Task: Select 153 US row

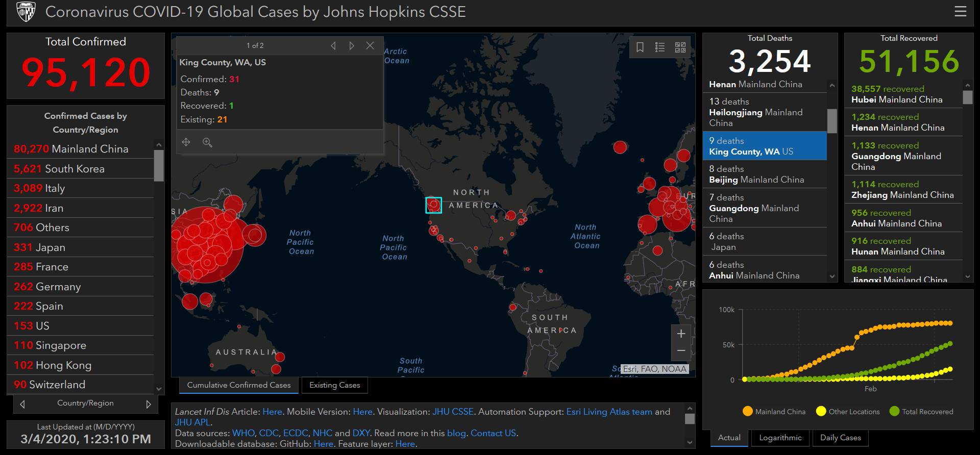Action: point(81,326)
